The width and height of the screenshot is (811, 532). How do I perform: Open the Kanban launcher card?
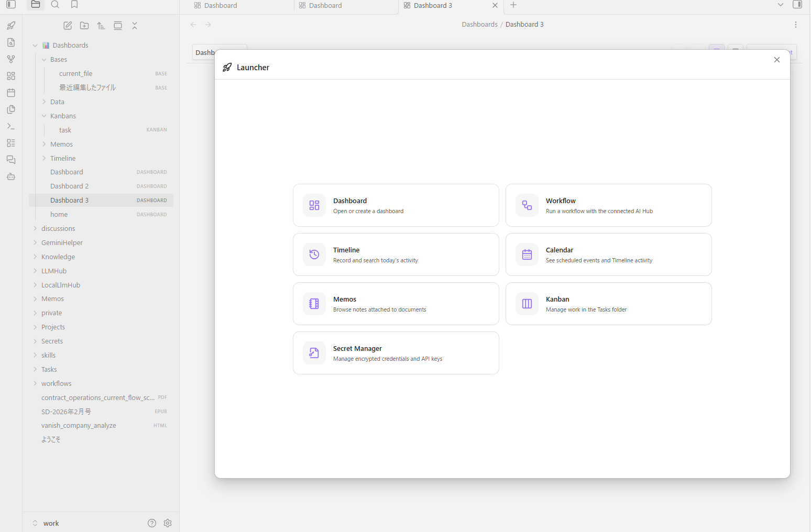coord(609,304)
